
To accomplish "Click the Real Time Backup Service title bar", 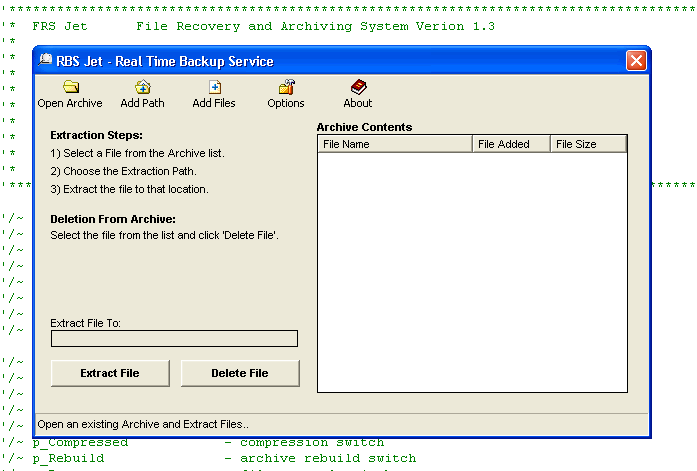I will coord(300,61).
